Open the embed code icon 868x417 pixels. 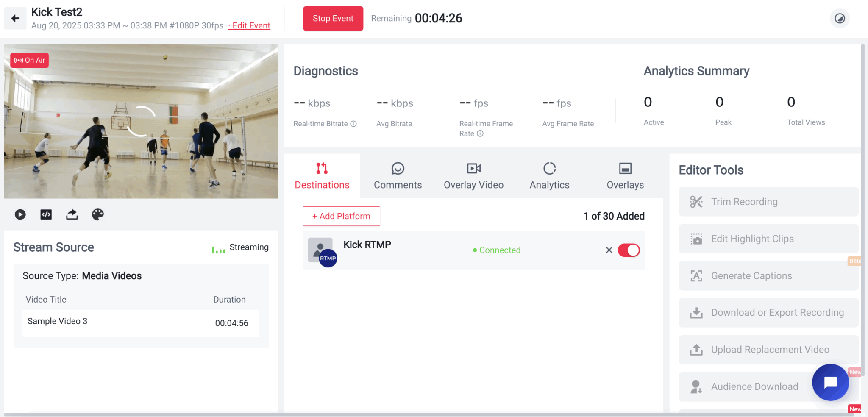(x=46, y=214)
